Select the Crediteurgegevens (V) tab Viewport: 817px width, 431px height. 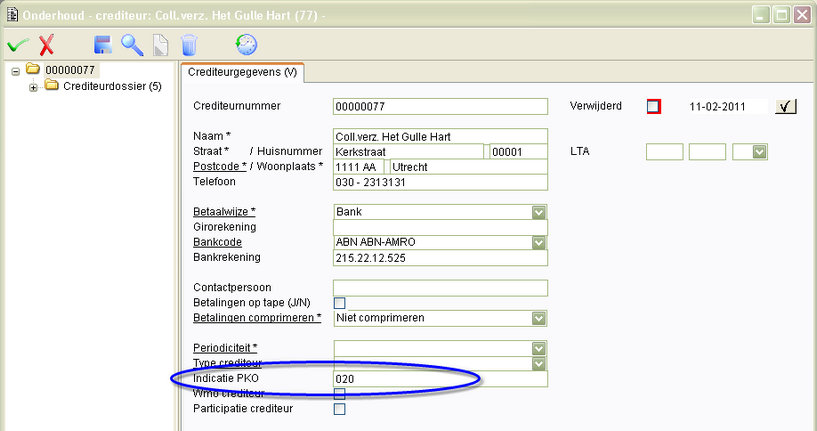click(x=243, y=73)
